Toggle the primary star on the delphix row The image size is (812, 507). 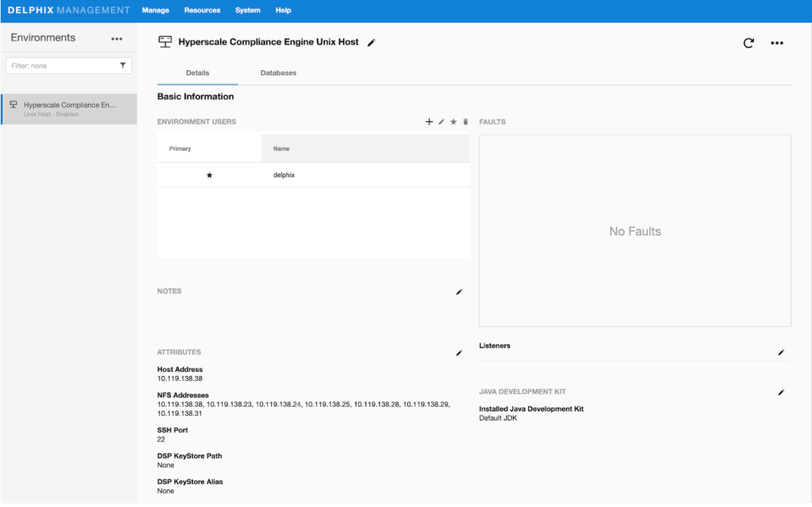[209, 175]
